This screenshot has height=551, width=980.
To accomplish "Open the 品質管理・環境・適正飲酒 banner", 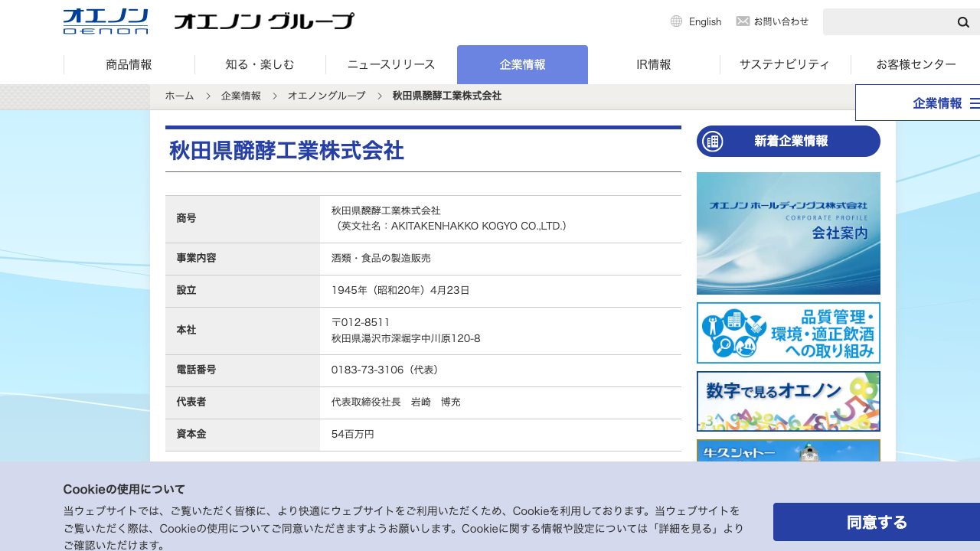I will coord(789,333).
